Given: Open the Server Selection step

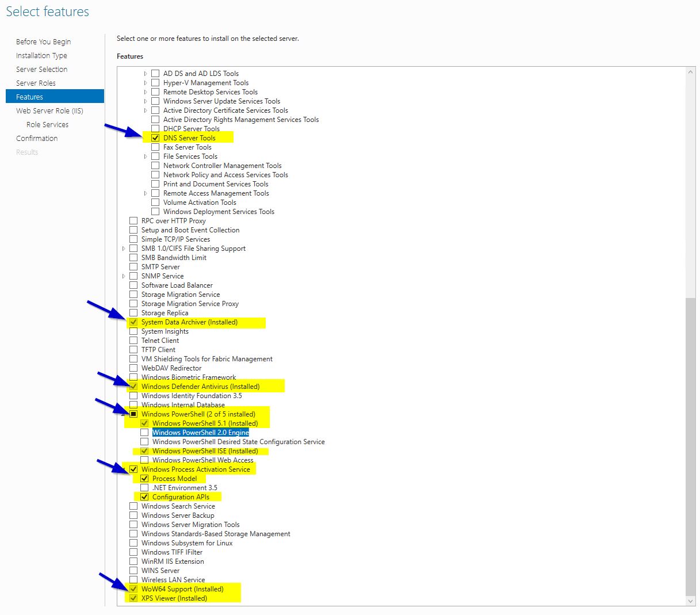Looking at the screenshot, I should (41, 69).
